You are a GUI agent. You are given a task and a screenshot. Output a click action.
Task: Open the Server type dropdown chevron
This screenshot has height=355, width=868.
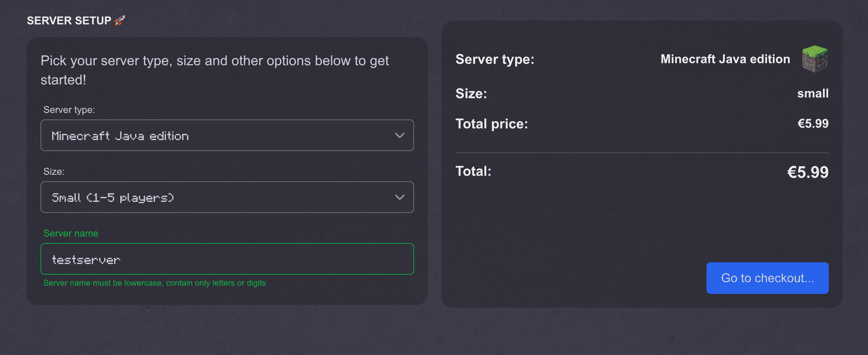(399, 136)
